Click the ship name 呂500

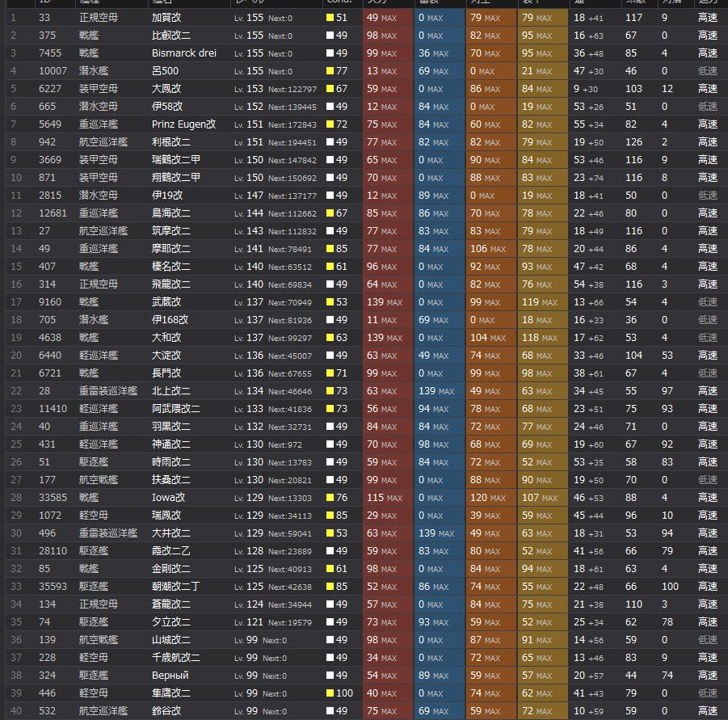[165, 71]
